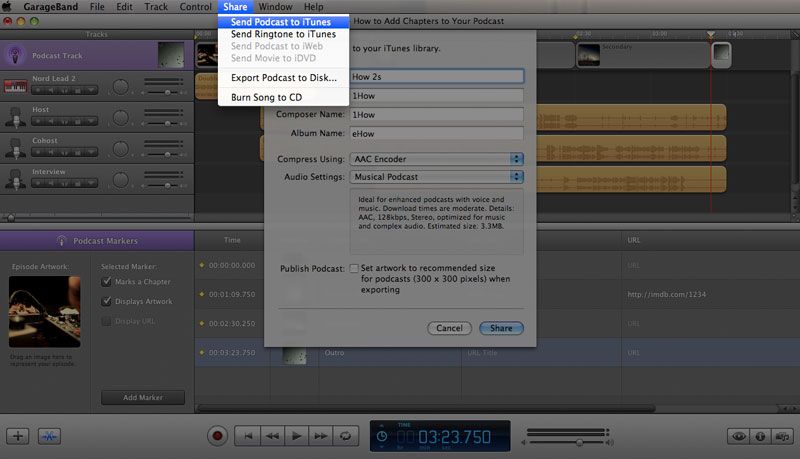Open the Compress Using AAC Encoder dropdown
This screenshot has height=459, width=800.
coord(437,159)
